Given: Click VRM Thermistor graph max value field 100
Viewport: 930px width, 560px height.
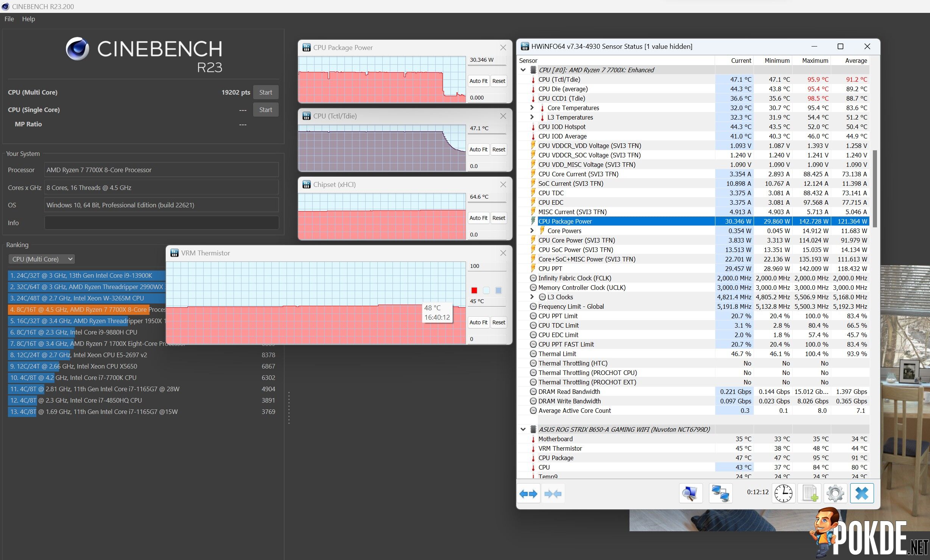Looking at the screenshot, I should tap(487, 266).
